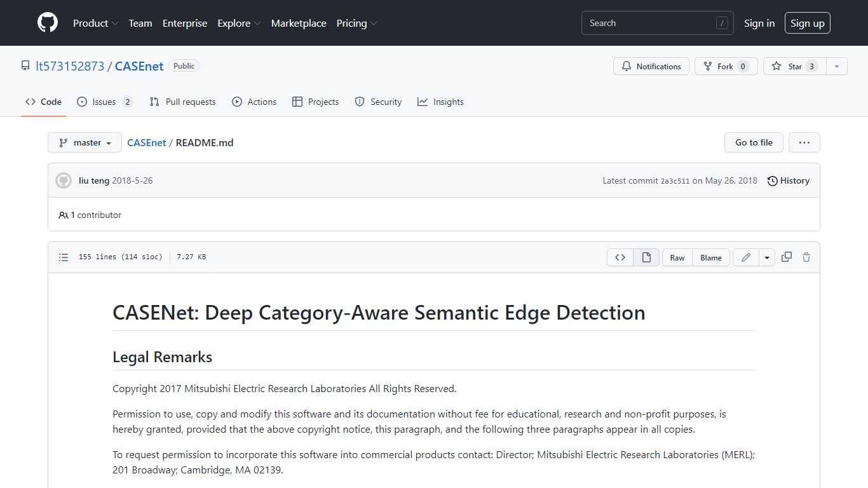Open the README outline list icon
868x488 pixels.
click(64, 257)
